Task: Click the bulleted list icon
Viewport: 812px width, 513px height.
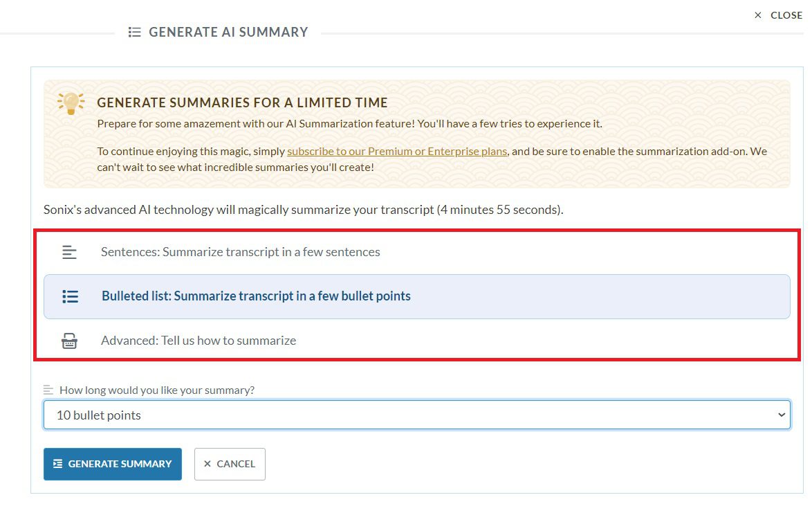Action: [69, 296]
